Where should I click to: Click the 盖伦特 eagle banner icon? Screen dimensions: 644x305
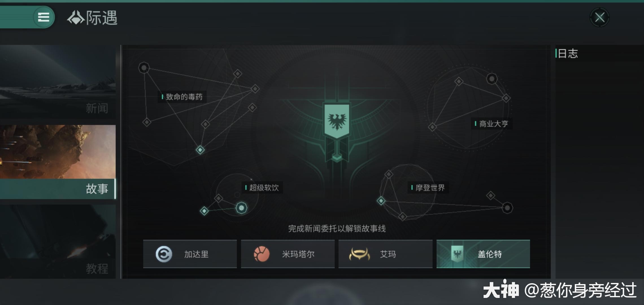(x=457, y=254)
